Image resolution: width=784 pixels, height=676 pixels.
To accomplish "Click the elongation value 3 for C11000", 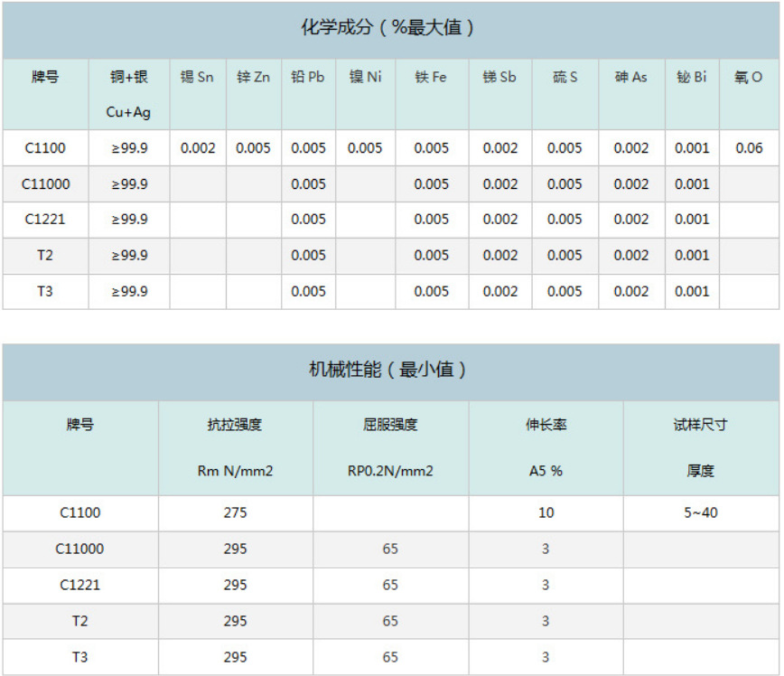I will (x=546, y=549).
